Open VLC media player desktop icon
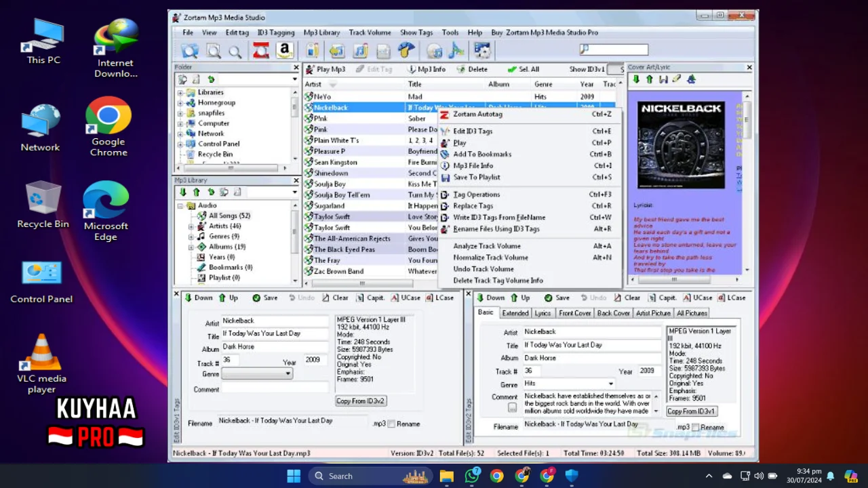The width and height of the screenshot is (868, 488). point(42,363)
